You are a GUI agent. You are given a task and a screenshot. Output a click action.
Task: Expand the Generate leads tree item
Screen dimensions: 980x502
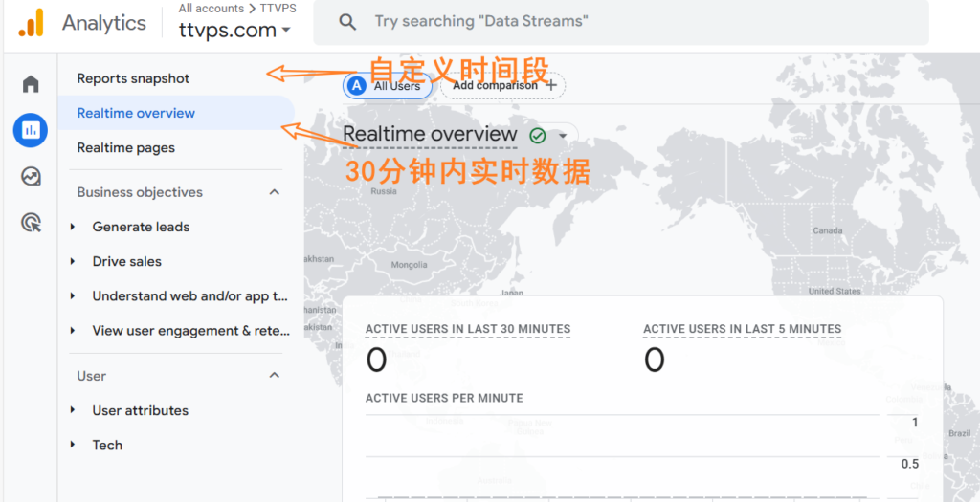click(x=74, y=227)
